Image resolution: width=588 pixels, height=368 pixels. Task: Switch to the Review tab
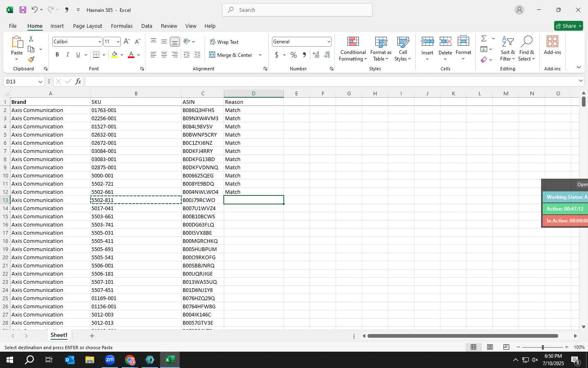(x=169, y=26)
